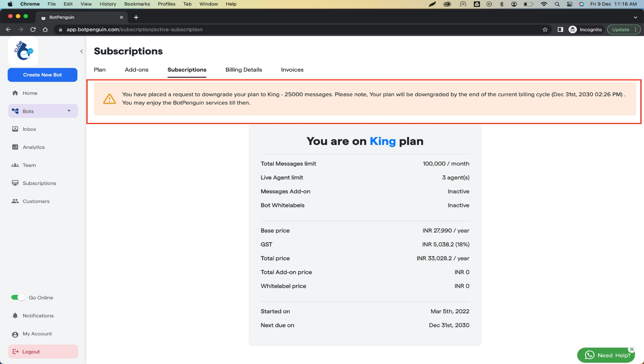Go to Inbox in the sidebar
This screenshot has height=364, width=644.
[x=29, y=129]
